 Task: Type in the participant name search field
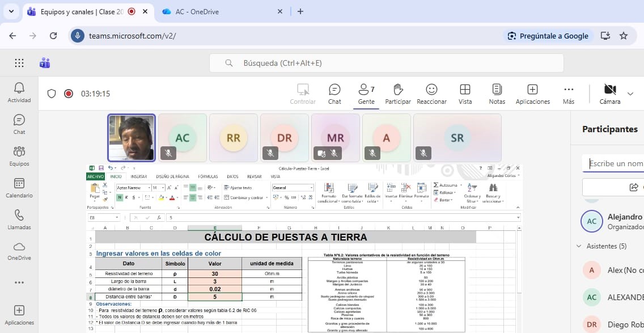(615, 164)
